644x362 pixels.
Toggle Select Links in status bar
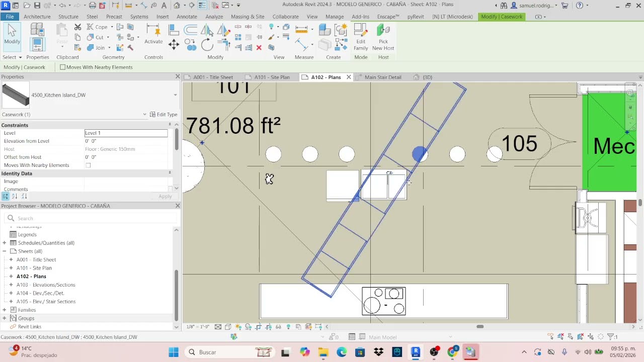551,337
